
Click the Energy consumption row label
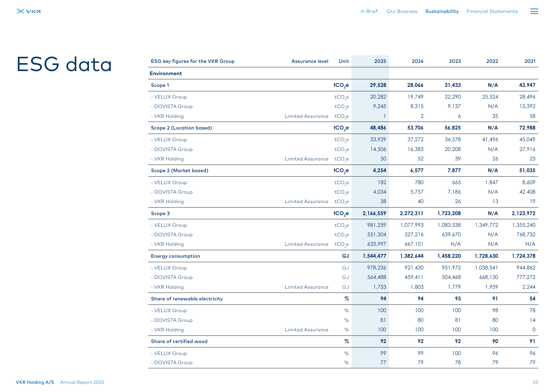click(175, 256)
